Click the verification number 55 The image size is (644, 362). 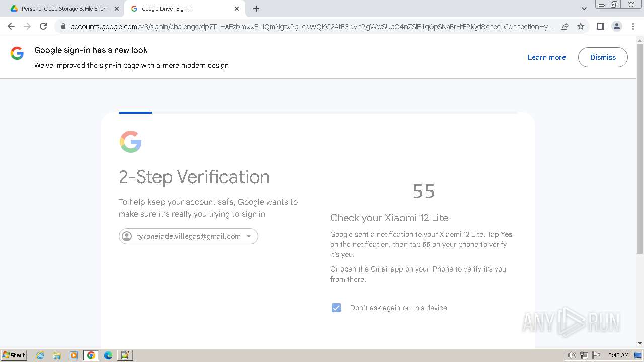[x=424, y=191]
